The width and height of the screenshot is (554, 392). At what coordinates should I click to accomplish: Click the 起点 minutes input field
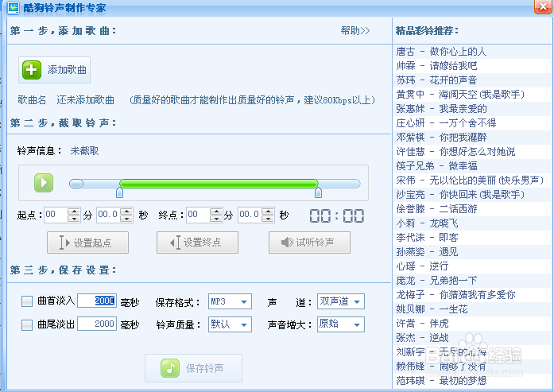(56, 215)
